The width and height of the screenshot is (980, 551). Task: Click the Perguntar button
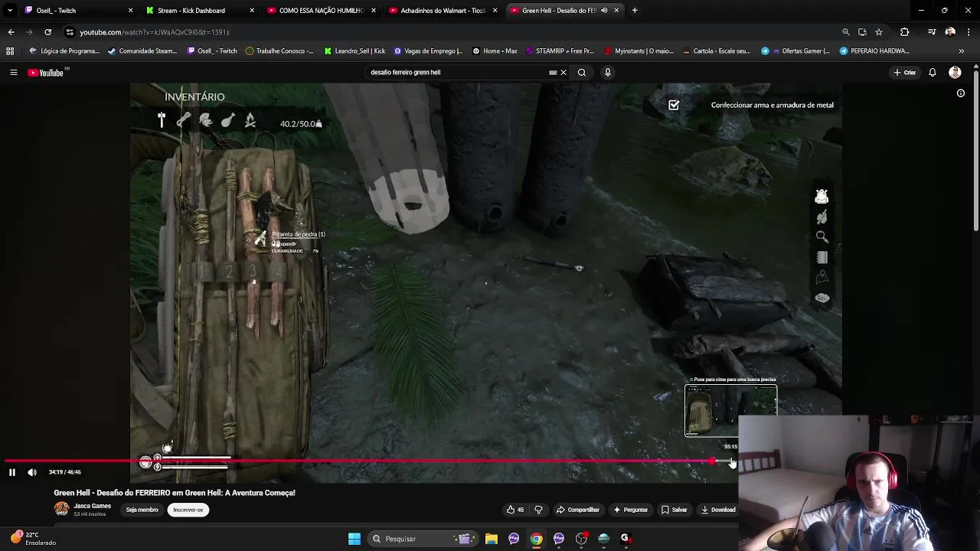pyautogui.click(x=630, y=510)
